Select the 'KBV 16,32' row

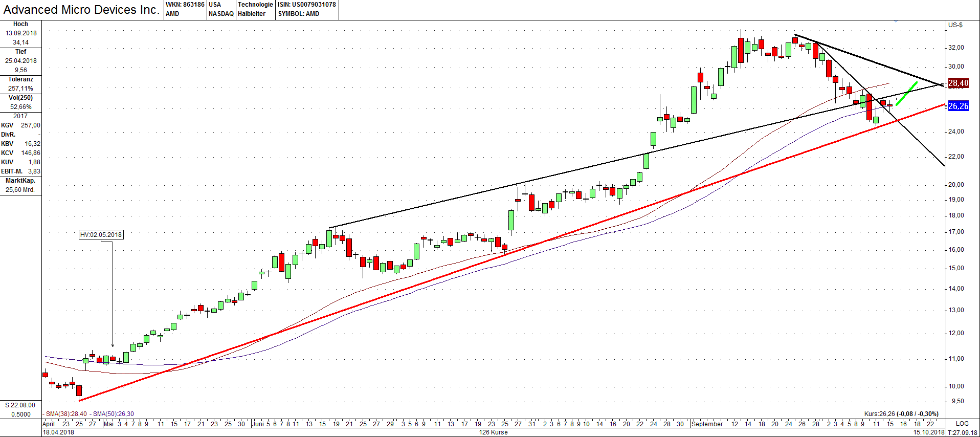coord(20,144)
